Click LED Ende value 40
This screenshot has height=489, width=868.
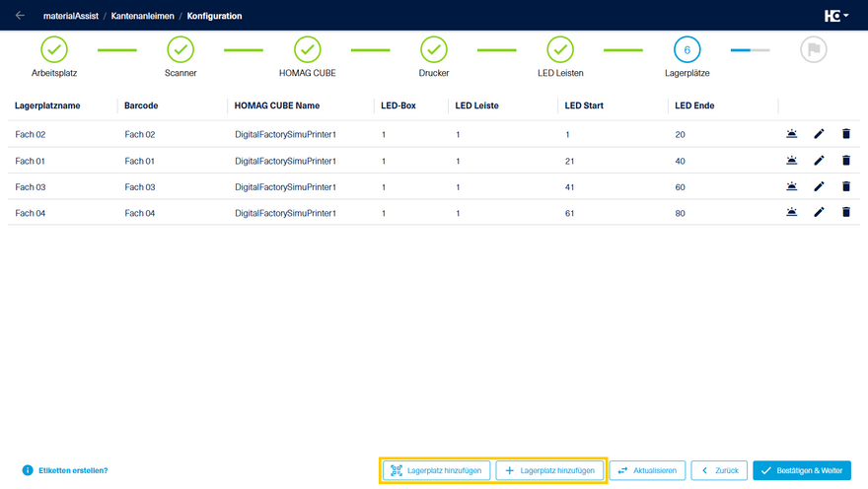(680, 161)
